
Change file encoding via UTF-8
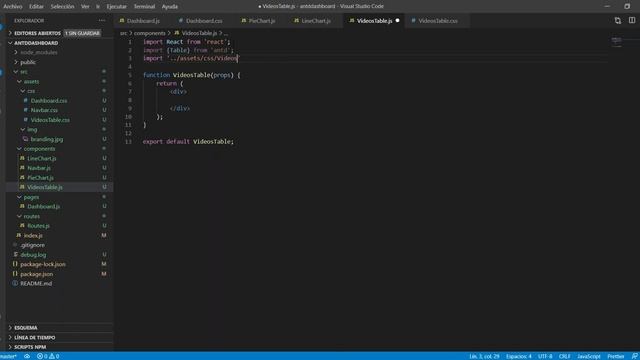point(545,356)
